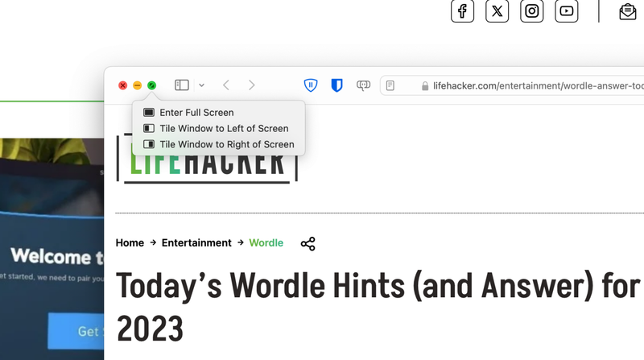Image resolution: width=644 pixels, height=360 pixels.
Task: Open the Bitwarden shield extension icon
Action: click(336, 85)
